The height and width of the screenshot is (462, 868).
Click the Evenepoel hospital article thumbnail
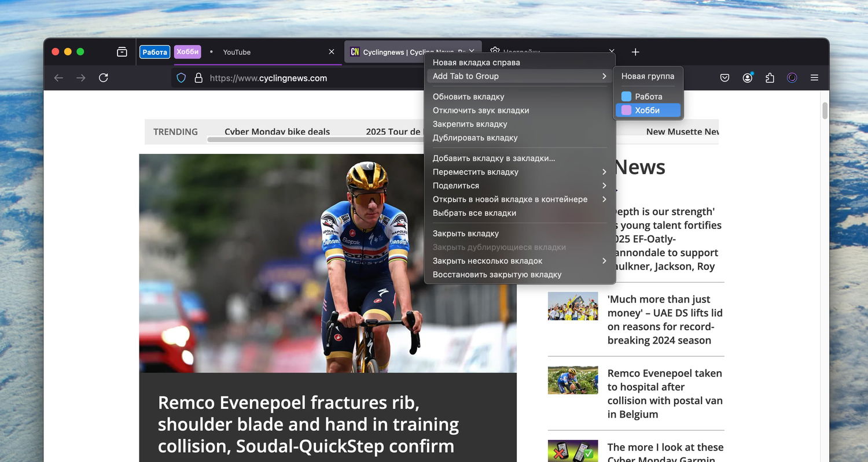(573, 380)
